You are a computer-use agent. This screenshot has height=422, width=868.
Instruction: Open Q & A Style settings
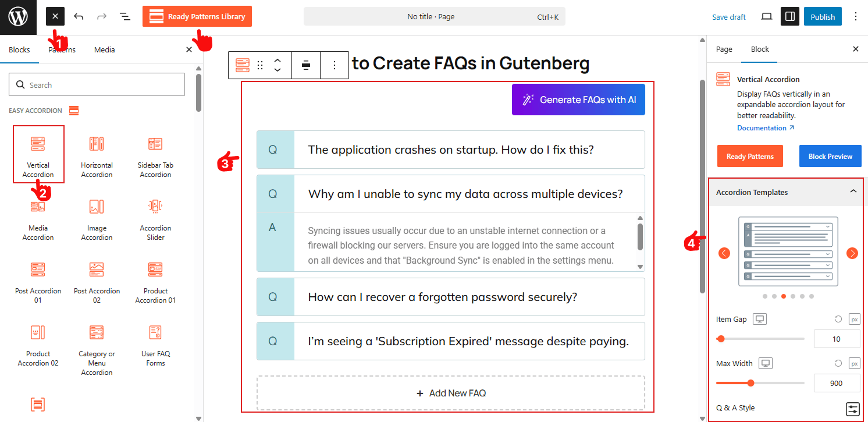coord(853,409)
